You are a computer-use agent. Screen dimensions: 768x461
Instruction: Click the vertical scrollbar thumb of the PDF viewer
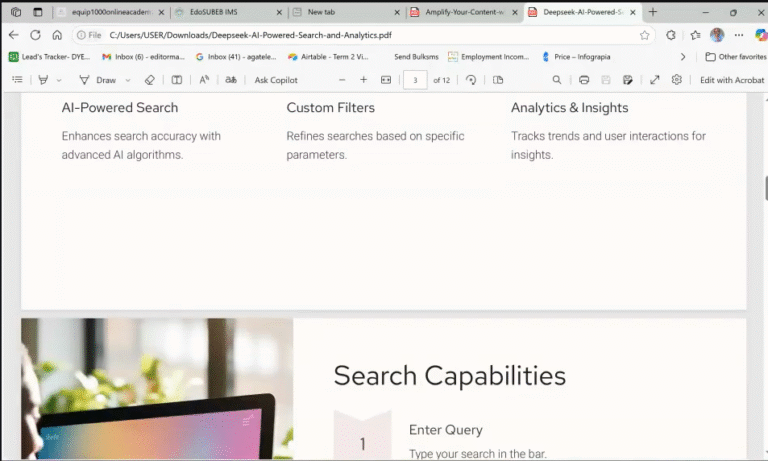pyautogui.click(x=766, y=188)
